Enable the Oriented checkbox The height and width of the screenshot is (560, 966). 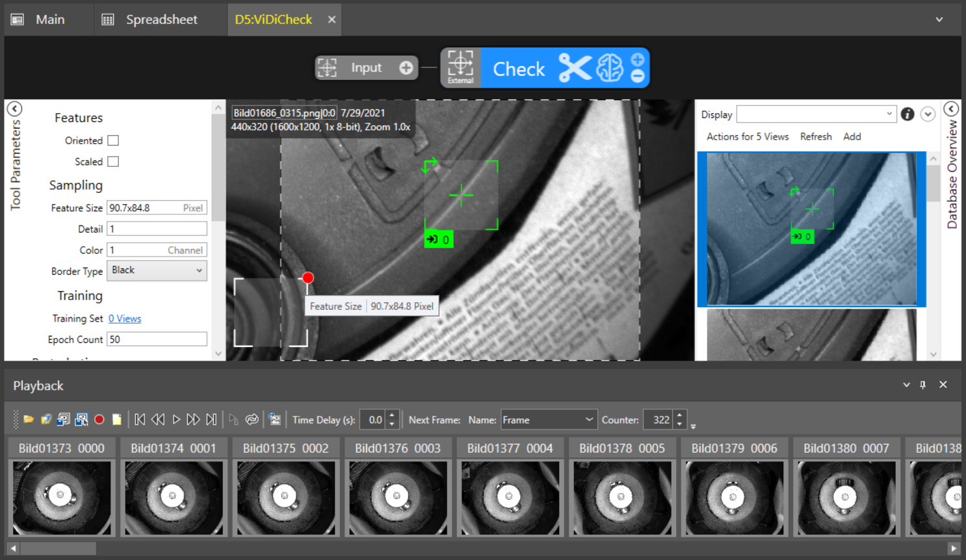click(x=113, y=140)
